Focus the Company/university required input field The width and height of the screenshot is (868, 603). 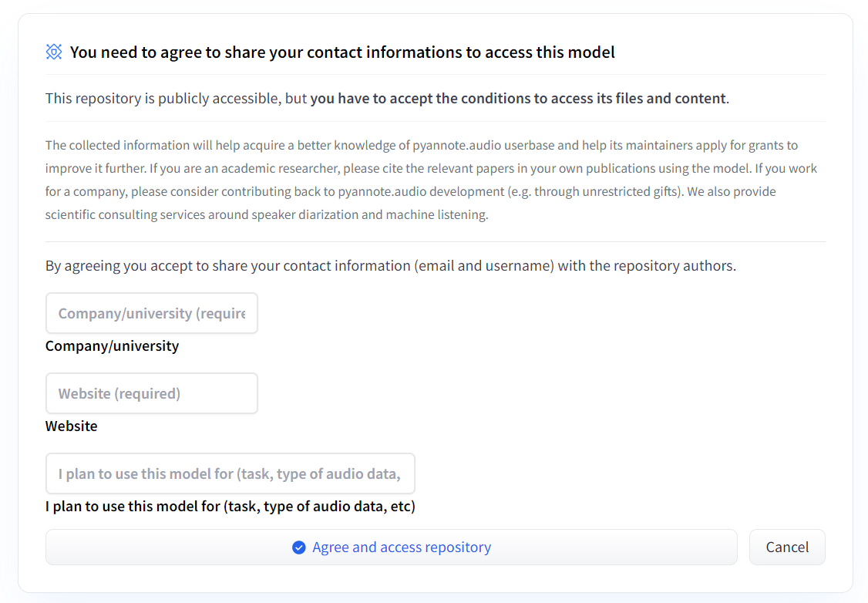tap(152, 313)
